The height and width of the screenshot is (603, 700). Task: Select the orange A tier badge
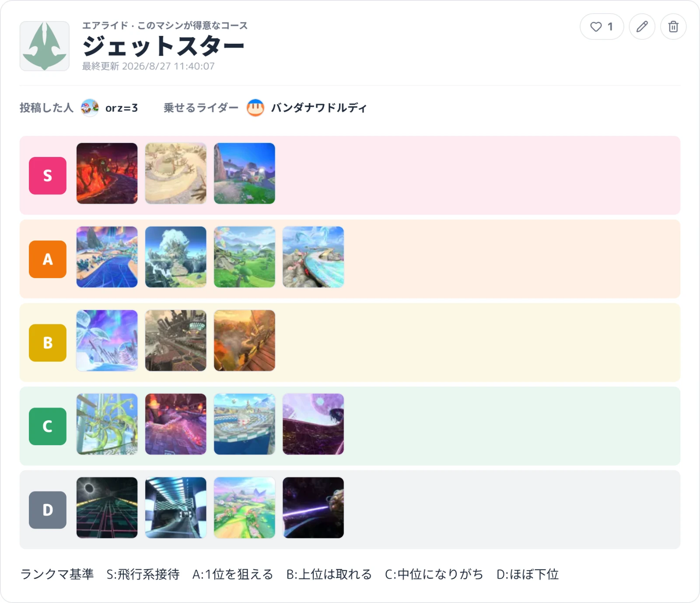pyautogui.click(x=48, y=259)
